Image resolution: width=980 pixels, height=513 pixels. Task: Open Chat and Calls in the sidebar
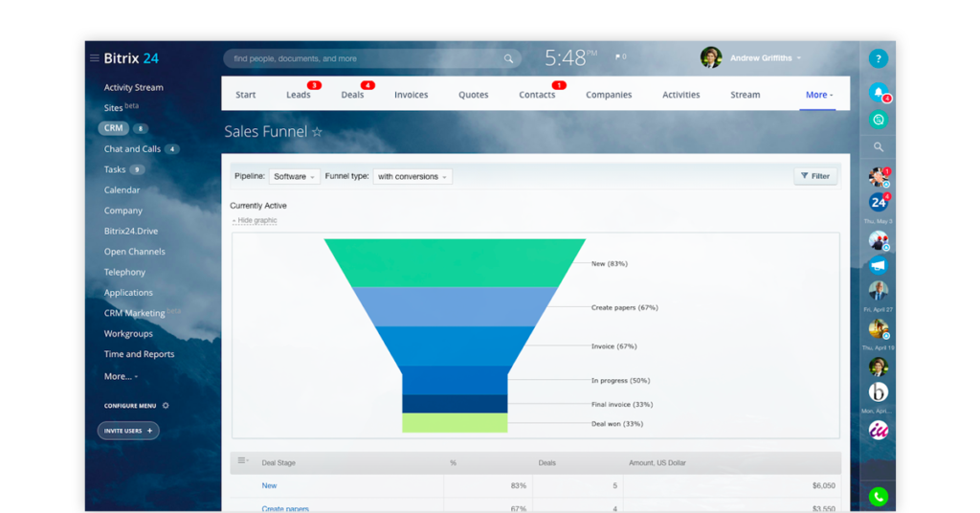pos(132,148)
